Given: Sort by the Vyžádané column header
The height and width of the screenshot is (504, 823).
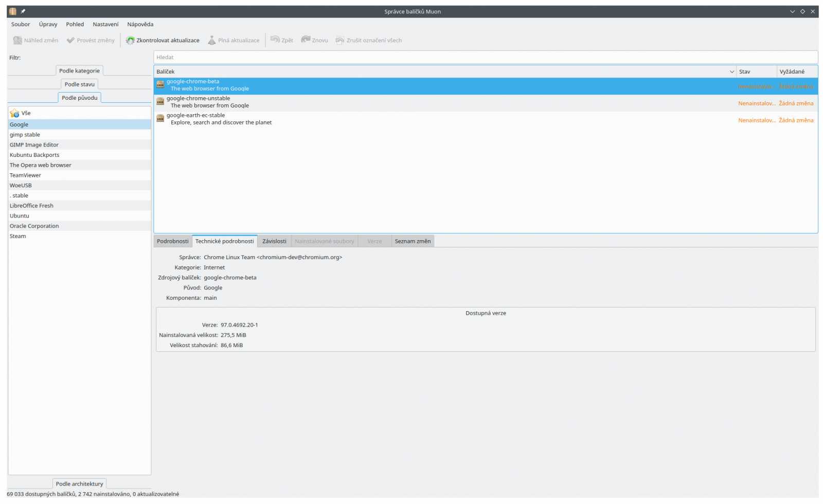Looking at the screenshot, I should pyautogui.click(x=797, y=71).
